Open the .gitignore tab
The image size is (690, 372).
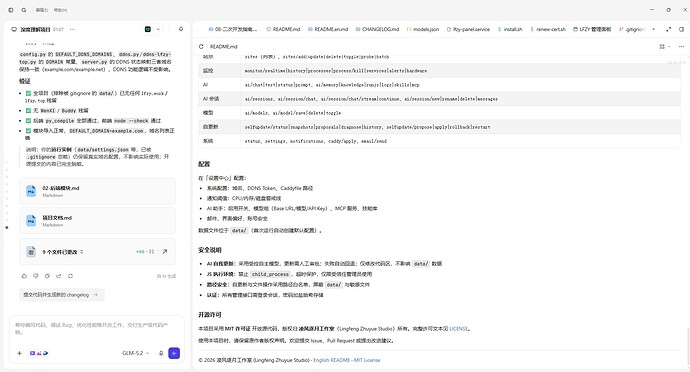coord(631,29)
